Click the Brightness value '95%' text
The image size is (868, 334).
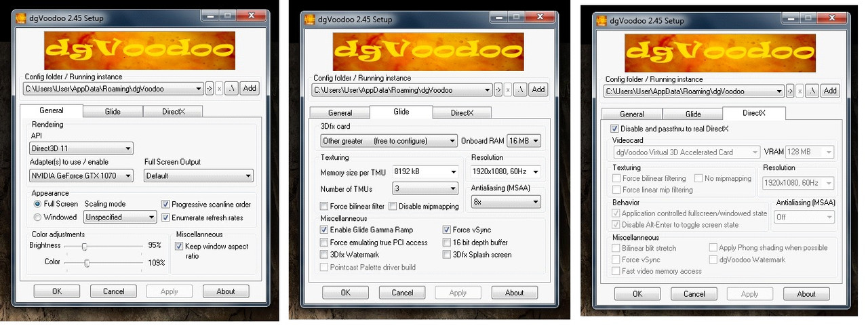pyautogui.click(x=154, y=245)
